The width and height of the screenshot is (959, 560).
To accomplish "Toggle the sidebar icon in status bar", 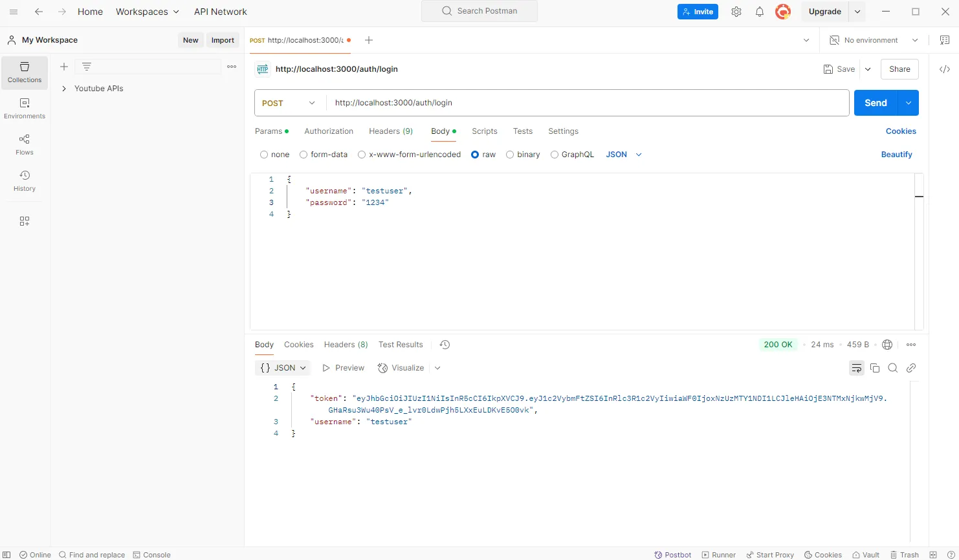I will [7, 555].
